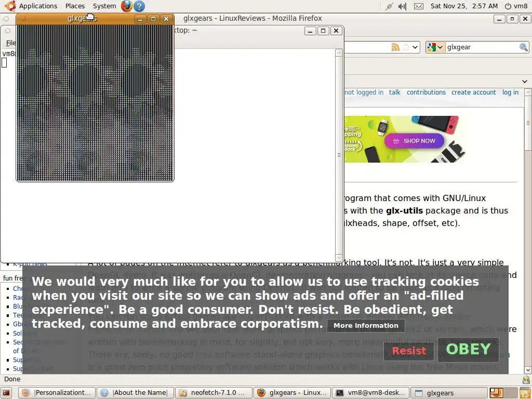Click the Firefox page scrollbar up arrow
This screenshot has width=532, height=399.
528,92
